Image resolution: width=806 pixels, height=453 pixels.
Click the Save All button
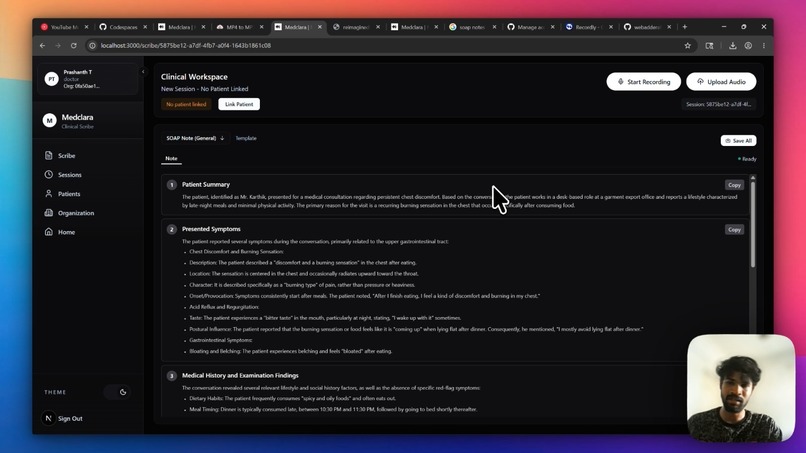click(738, 140)
